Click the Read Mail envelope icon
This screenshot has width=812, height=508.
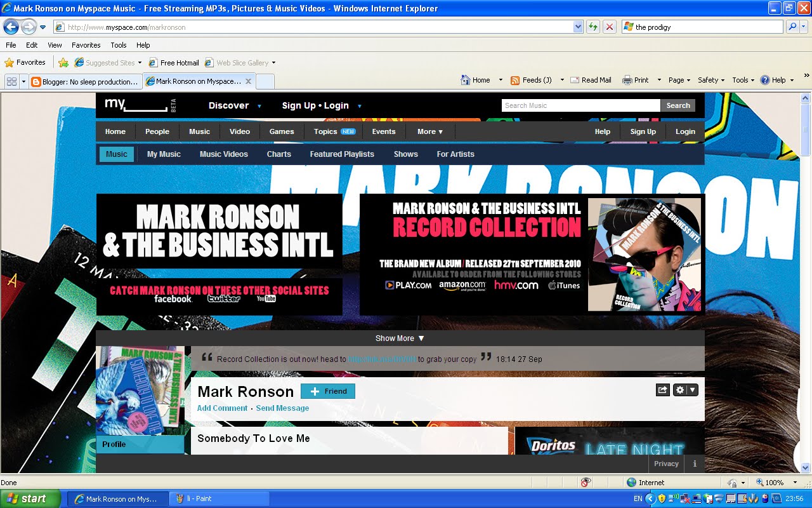[x=575, y=80]
